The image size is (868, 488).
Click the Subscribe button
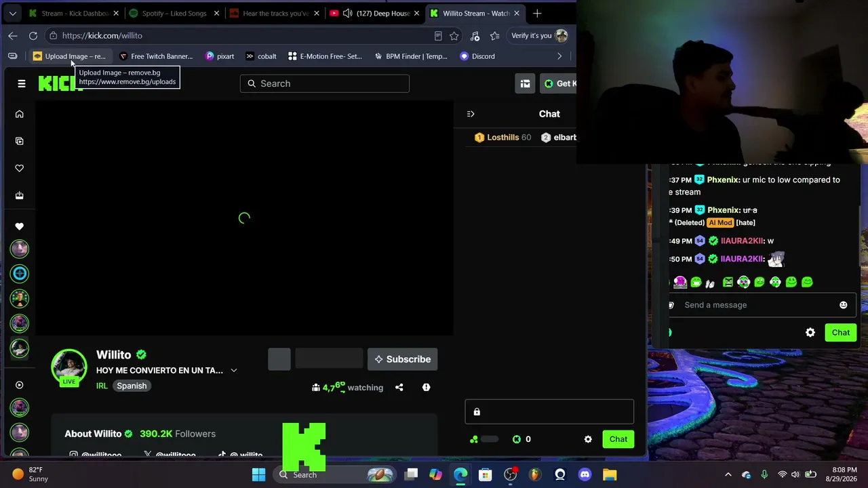click(403, 359)
